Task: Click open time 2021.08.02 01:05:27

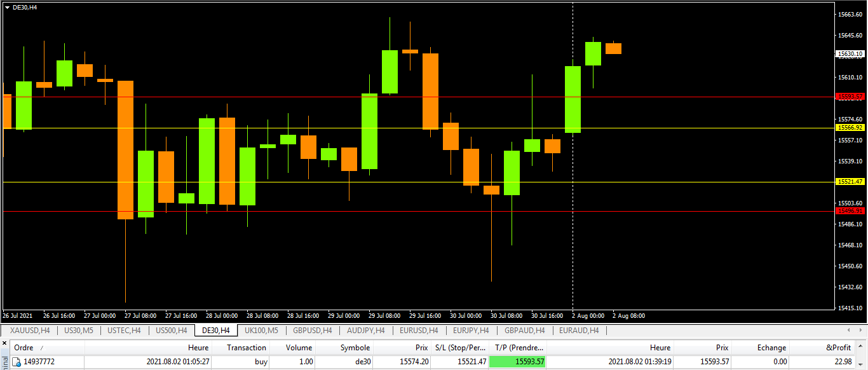Action: click(x=177, y=362)
